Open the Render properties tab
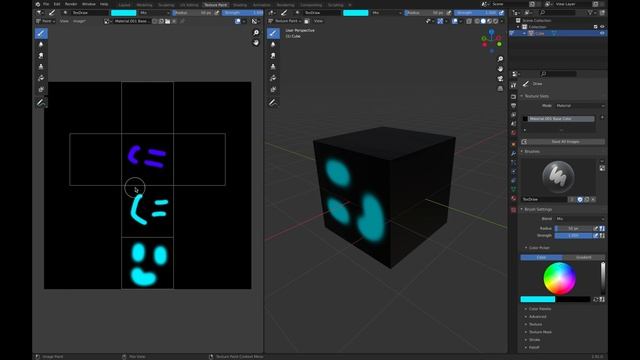Viewport: 640px width, 360px height. click(513, 97)
